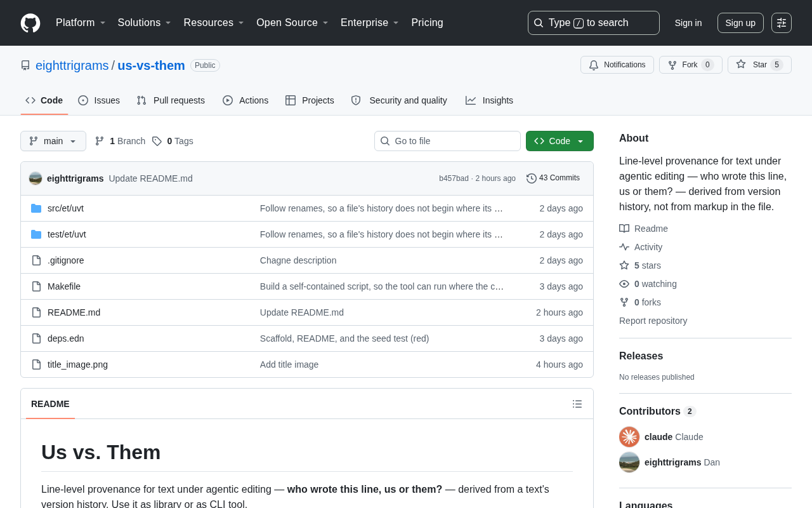The width and height of the screenshot is (812, 508).
Task: Star the us-vs-them repository
Action: click(759, 65)
